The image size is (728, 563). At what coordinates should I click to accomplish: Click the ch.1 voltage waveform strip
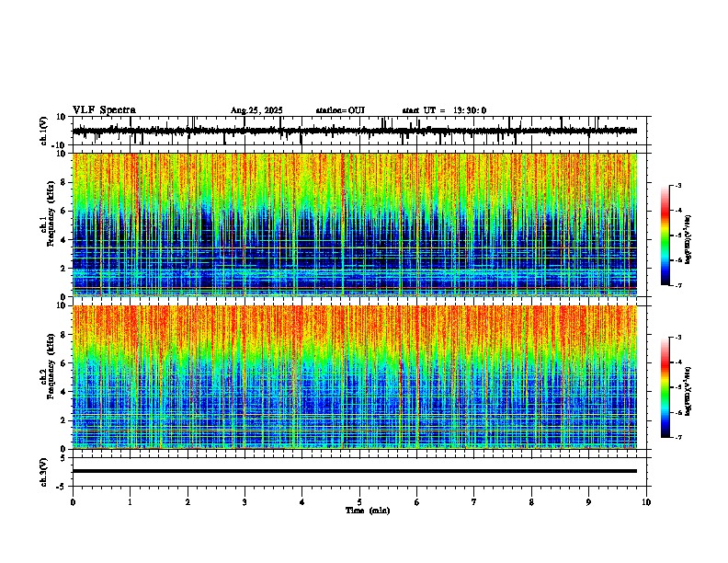pyautogui.click(x=355, y=131)
